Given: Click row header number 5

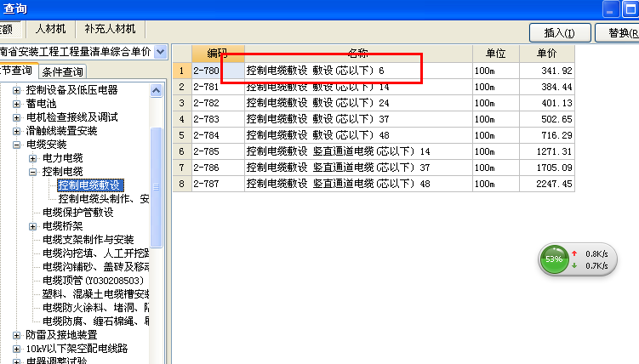Looking at the screenshot, I should pyautogui.click(x=182, y=135).
